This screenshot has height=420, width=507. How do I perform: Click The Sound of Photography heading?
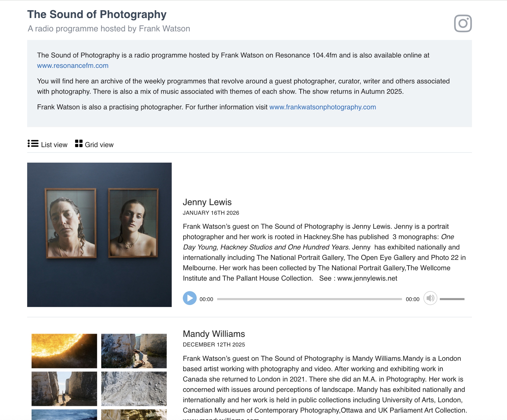(97, 14)
